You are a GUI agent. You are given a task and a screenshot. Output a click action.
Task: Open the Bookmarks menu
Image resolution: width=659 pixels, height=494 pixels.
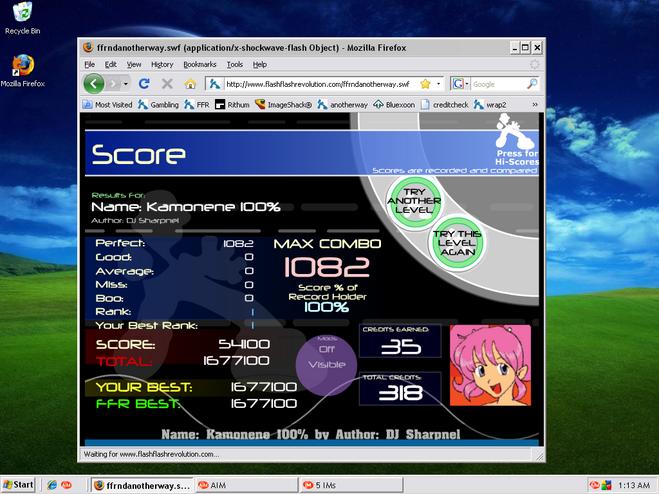(x=200, y=64)
